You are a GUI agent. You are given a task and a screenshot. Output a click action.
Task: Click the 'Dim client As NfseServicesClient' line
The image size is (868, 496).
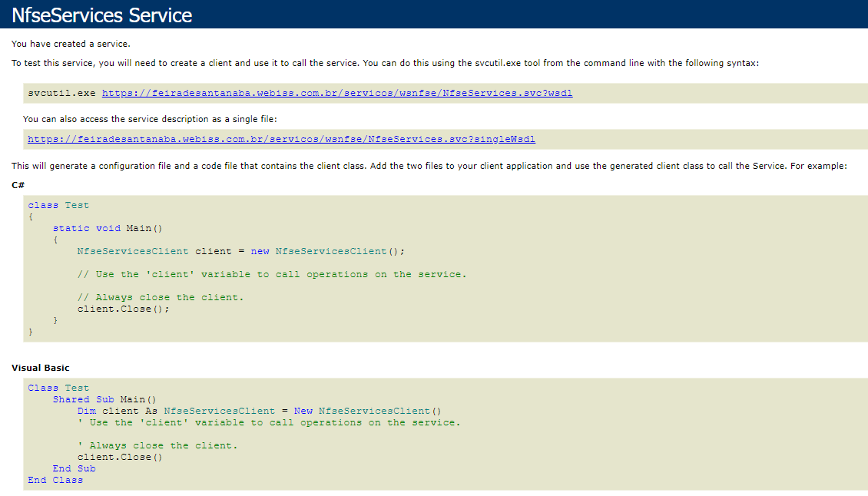(x=259, y=411)
